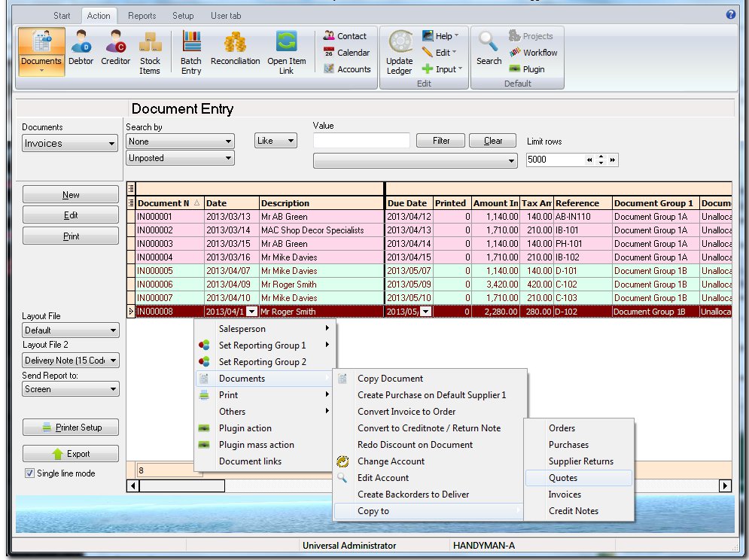Select the Creditor icon on the toolbar
Screen dimensions: 749x560
pos(115,50)
